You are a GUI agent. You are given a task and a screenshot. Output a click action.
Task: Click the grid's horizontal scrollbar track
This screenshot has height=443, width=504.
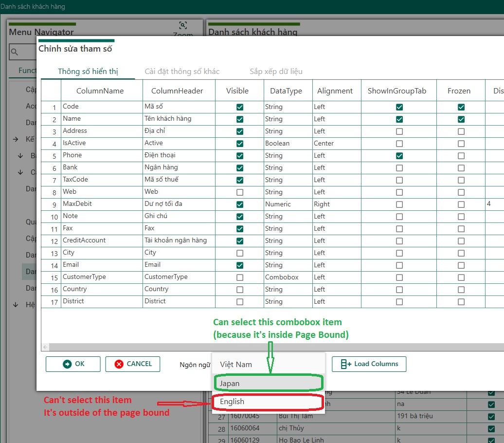276,347
